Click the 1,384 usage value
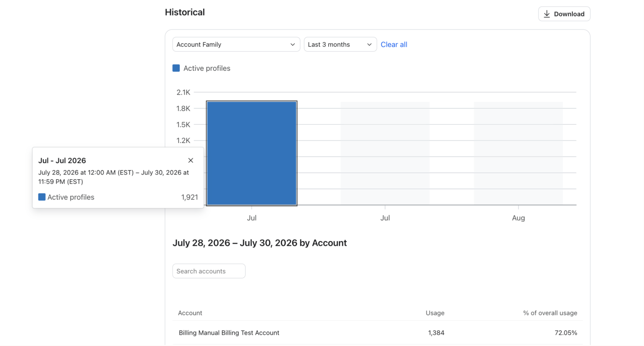 pyautogui.click(x=436, y=333)
